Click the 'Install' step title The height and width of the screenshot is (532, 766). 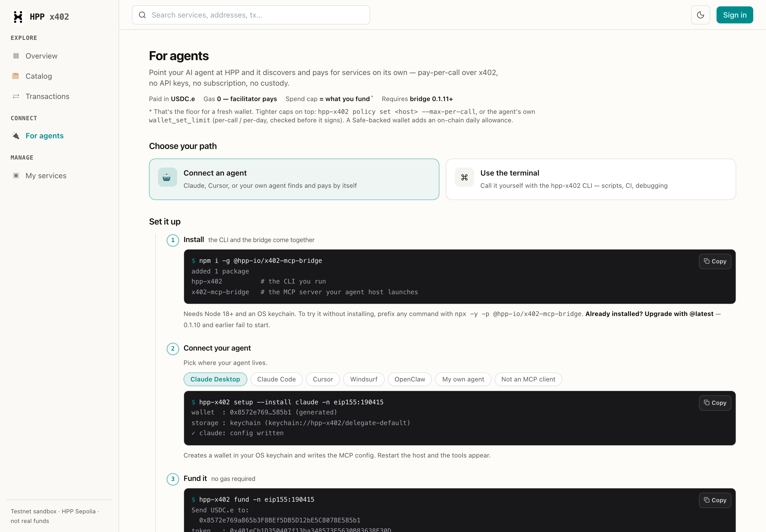(194, 240)
